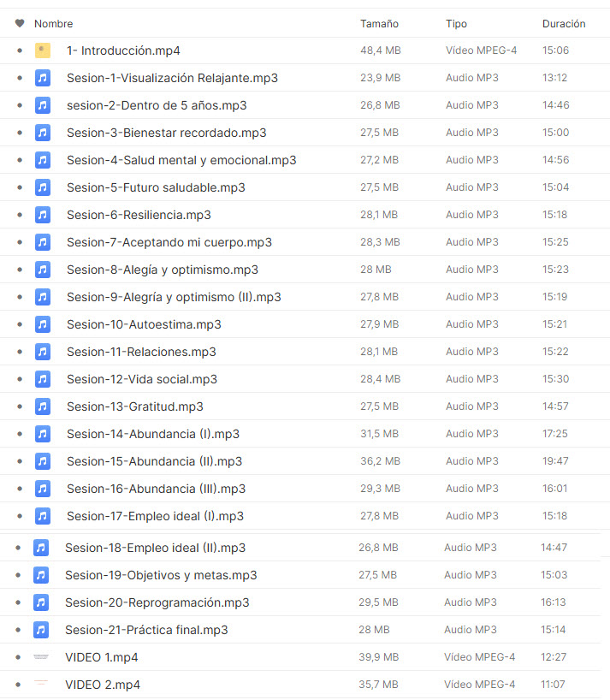Click the music icon for Sesion-6-Resiliencia.mp3
610x700 pixels.
(43, 215)
